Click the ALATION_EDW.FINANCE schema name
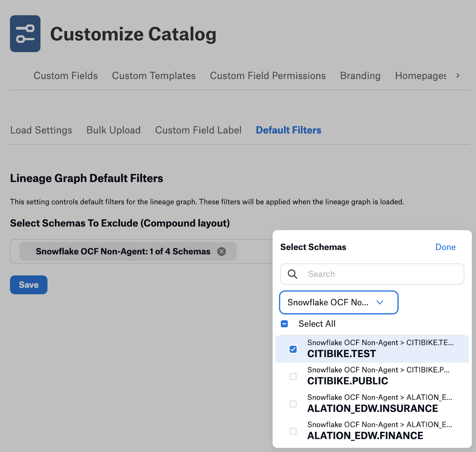Screen dimensions: 476x452 (x=365, y=436)
